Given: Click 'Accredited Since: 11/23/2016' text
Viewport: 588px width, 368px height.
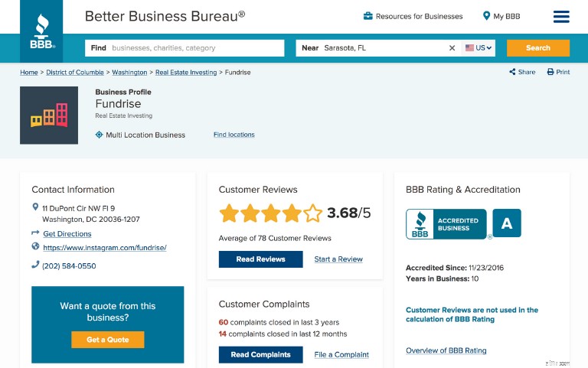Looking at the screenshot, I should [x=455, y=268].
